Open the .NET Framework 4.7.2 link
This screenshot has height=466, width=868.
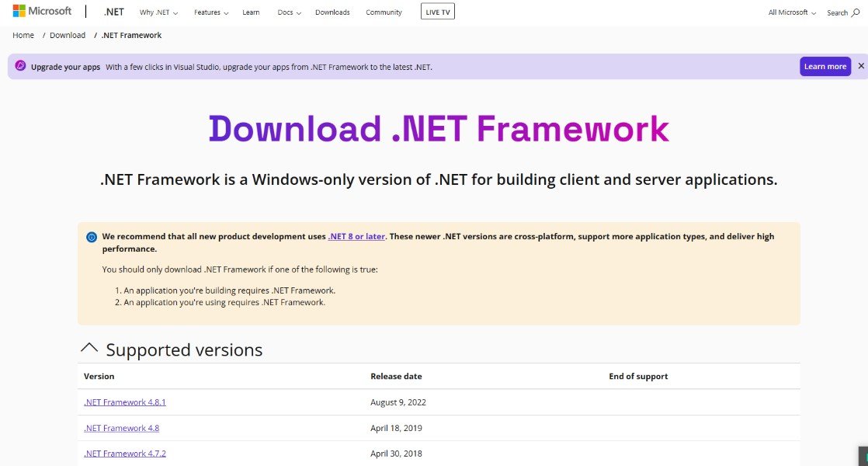(125, 454)
